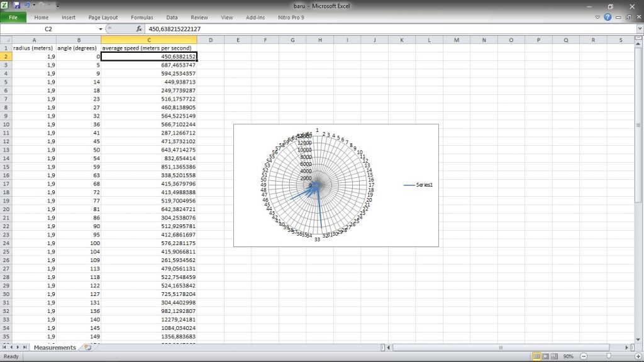Open Customize Quick Access Toolbar dropdown
This screenshot has width=644, height=362.
pos(58,6)
